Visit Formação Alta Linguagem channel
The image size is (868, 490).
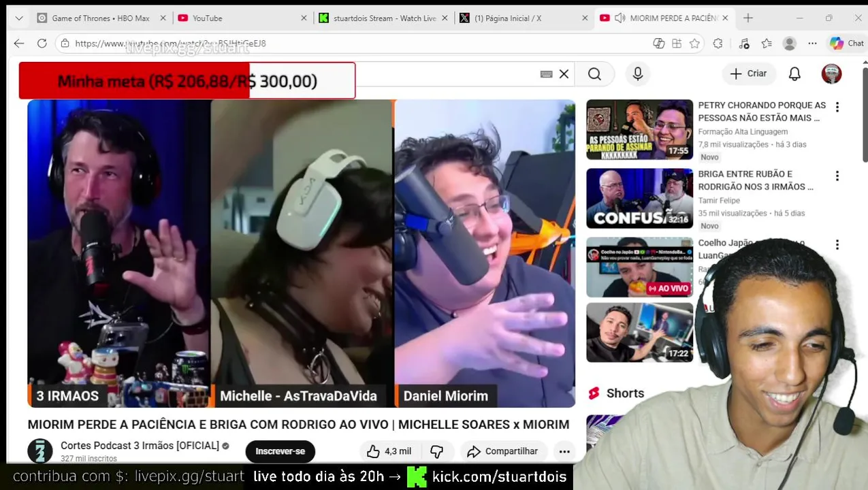point(743,131)
